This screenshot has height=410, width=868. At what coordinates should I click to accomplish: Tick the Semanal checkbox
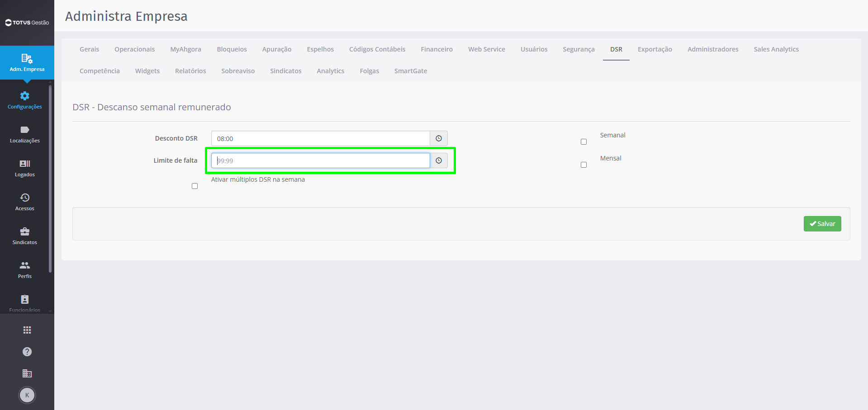point(583,142)
